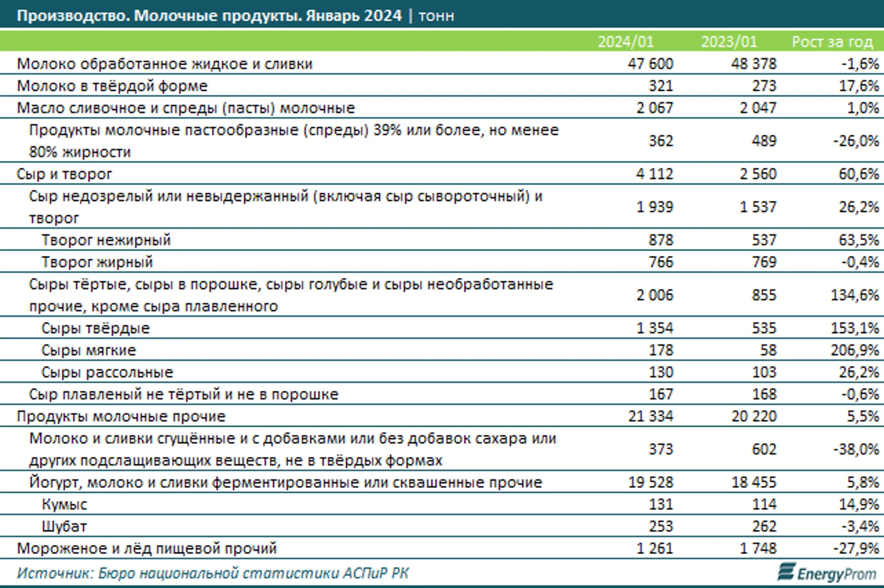Select the «Шубат» sub-row
The height and width of the screenshot is (588, 884).
tap(65, 526)
